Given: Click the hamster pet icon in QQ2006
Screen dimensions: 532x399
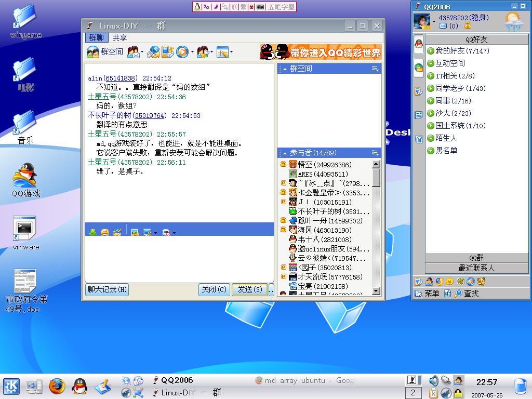Looking at the screenshot, I should 481,282.
